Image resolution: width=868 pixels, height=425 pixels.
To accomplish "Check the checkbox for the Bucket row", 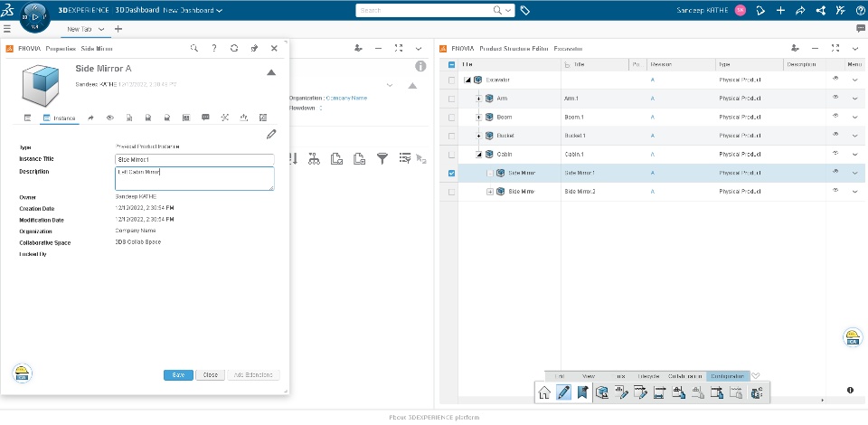I will [x=451, y=137].
